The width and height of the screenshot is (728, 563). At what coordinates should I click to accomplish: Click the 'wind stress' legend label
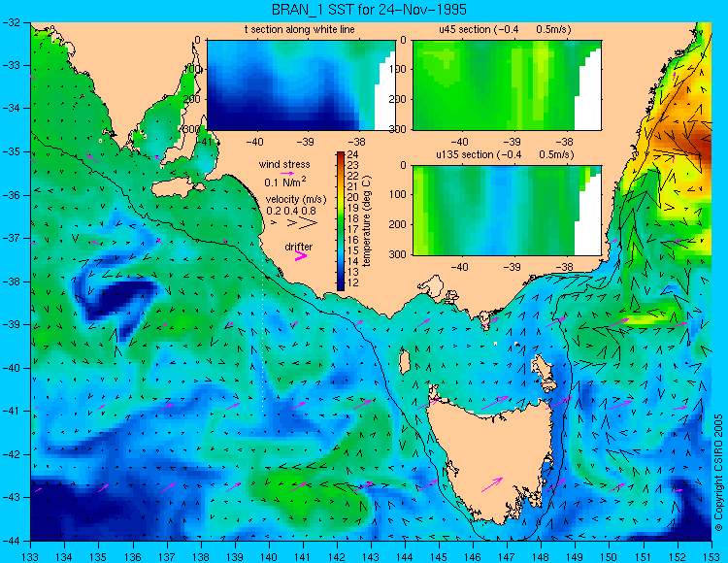(284, 164)
